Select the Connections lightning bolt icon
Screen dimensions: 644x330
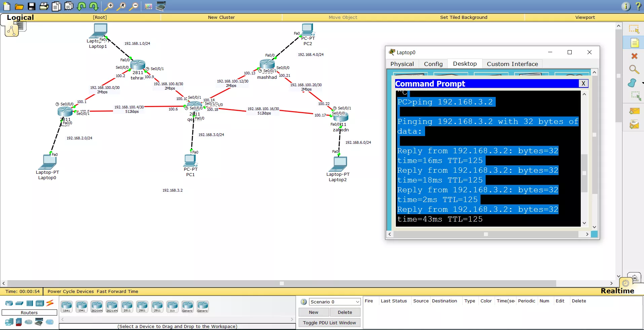coord(50,303)
